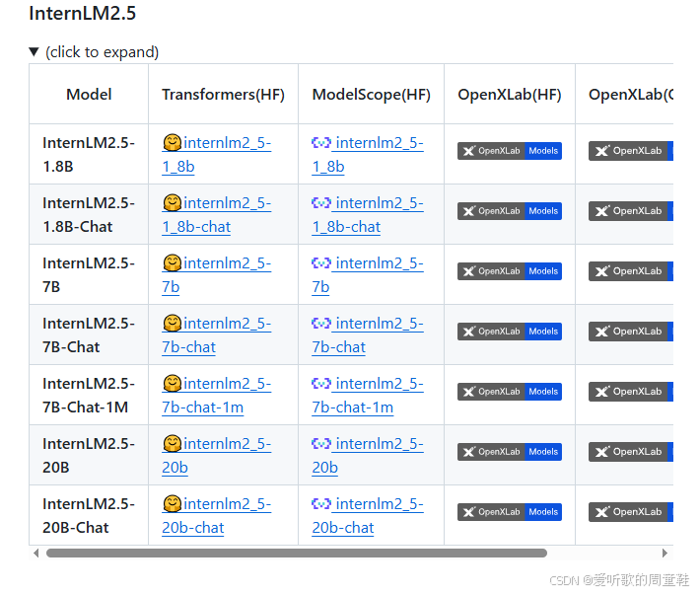Viewport: 700px width, 593px height.
Task: Click the cut-off last-column OpenXLab badge for InternLM2.5-20B-Chat
Action: [631, 512]
